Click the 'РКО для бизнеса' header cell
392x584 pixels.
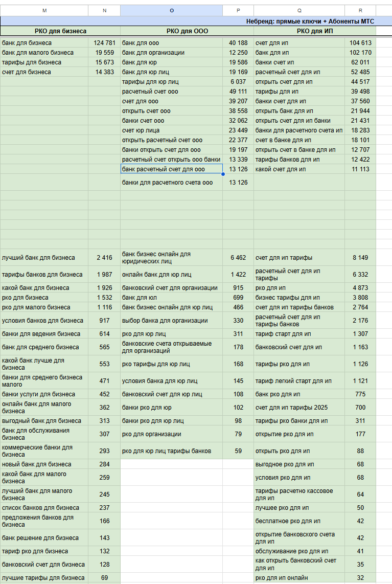[x=60, y=31]
